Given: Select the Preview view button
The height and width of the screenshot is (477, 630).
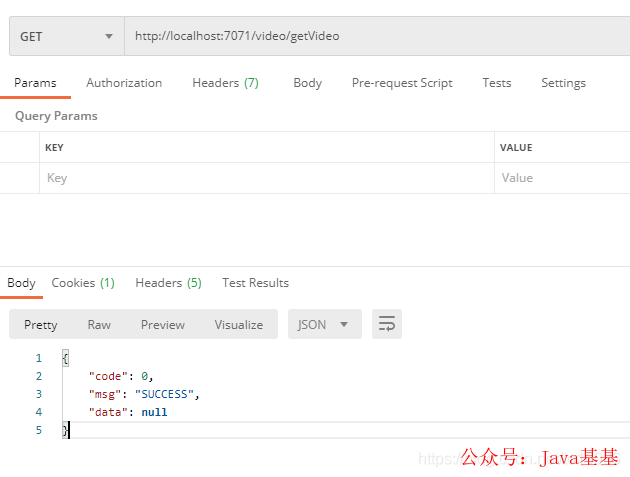Looking at the screenshot, I should click(x=163, y=324).
